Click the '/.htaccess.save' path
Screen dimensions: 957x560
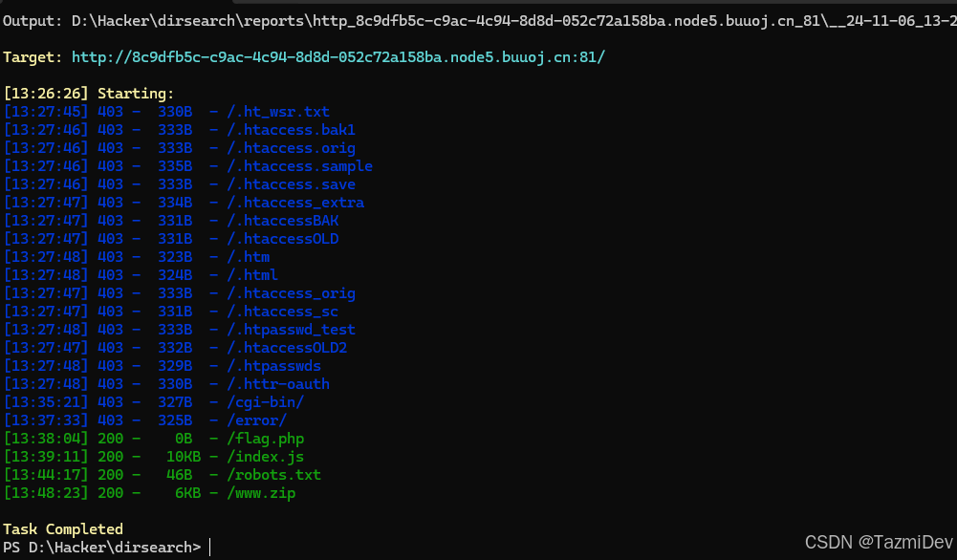(x=291, y=184)
